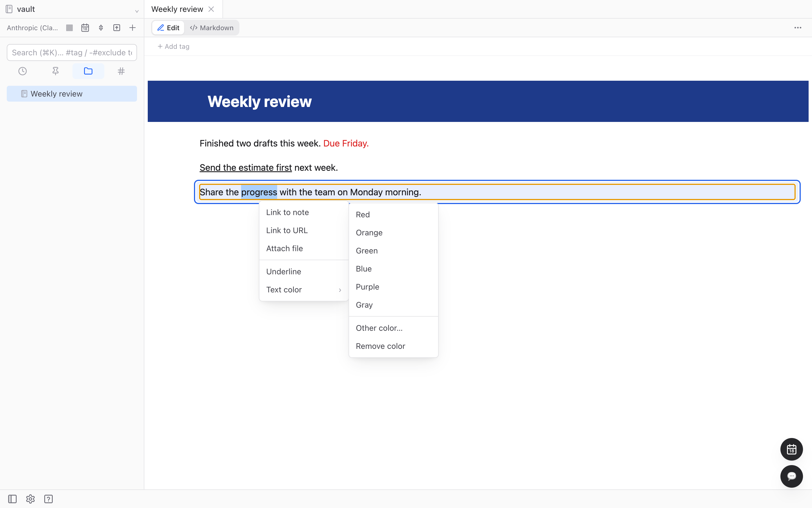This screenshot has width=812, height=508.
Task: Open the calendar icon in sidebar toolbar
Action: 85,28
